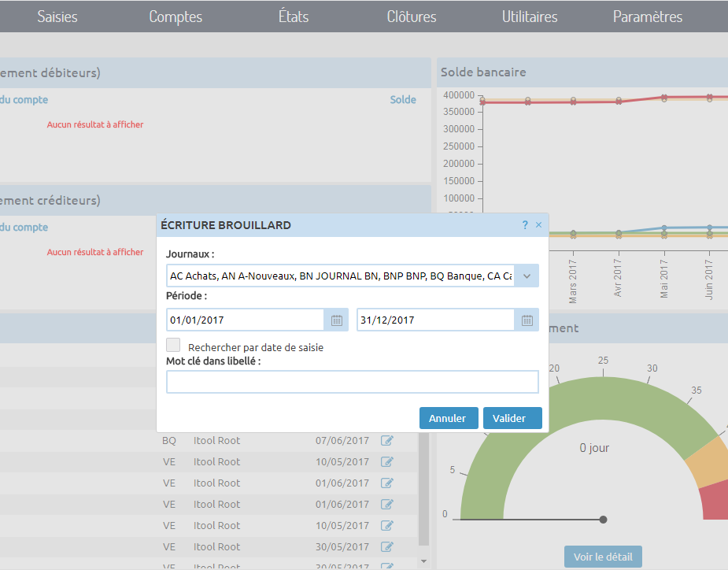Click the end date field 31/12/2017
Screen dimensions: 728x570
435,320
